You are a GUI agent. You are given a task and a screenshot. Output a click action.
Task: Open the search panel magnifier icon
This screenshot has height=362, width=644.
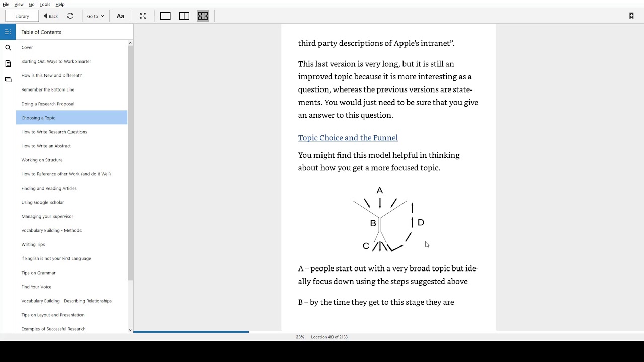[8, 48]
